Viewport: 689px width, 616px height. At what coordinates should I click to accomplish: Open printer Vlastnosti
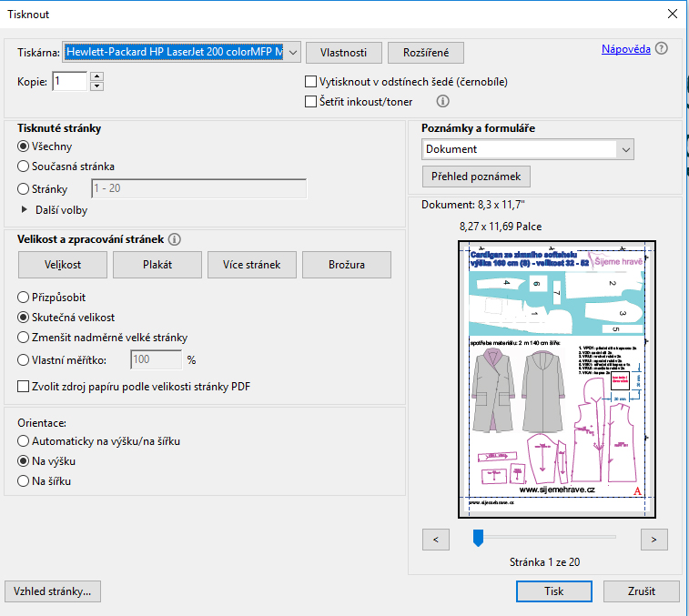point(344,53)
